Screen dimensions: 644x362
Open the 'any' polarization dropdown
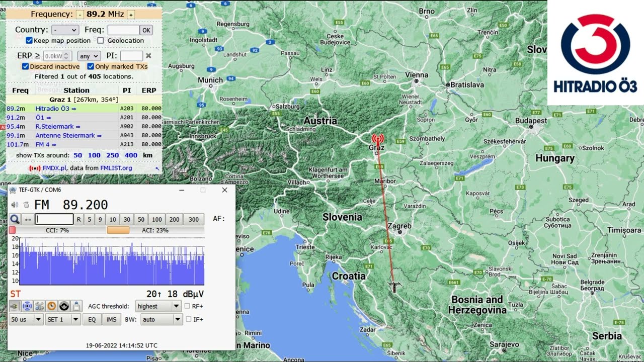pos(89,56)
